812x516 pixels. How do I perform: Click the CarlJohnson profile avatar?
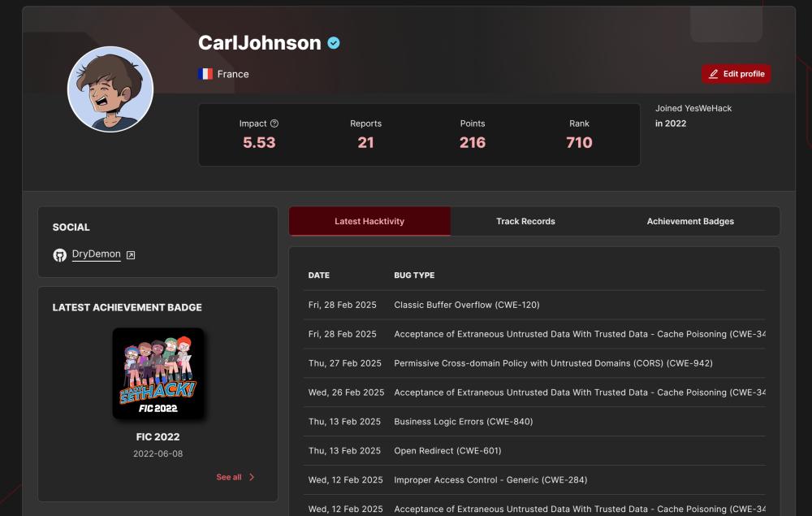(110, 89)
